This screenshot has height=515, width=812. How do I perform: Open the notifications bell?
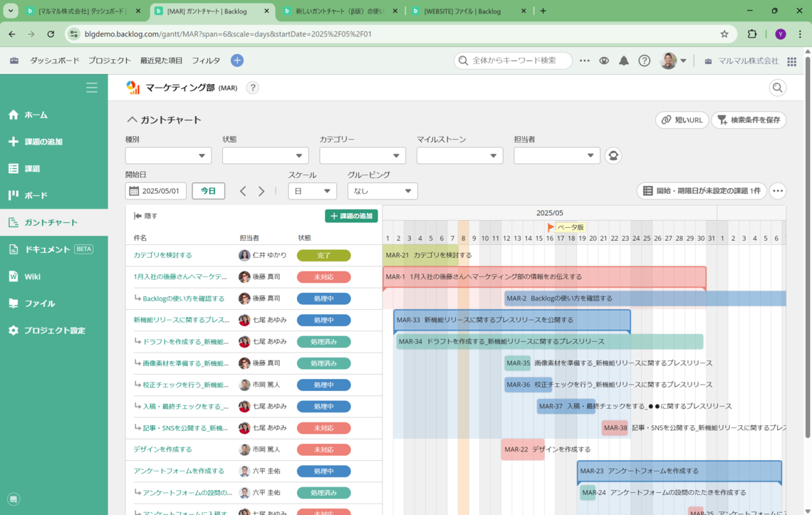[x=624, y=61]
